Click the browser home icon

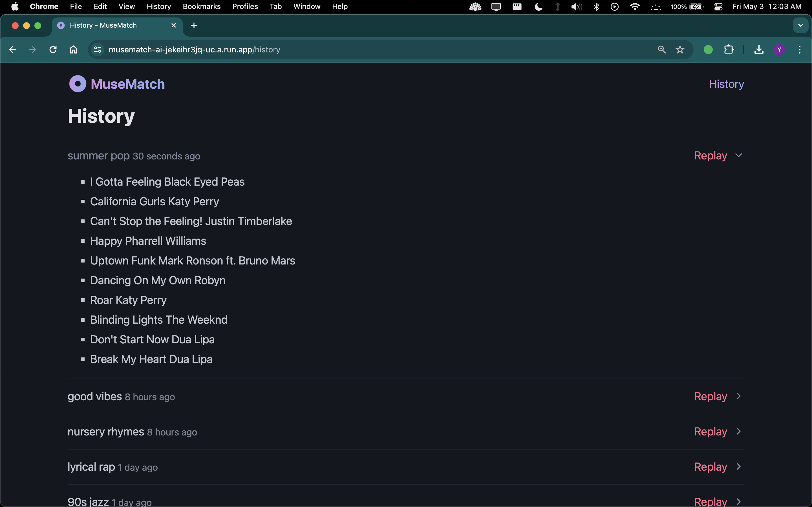pyautogui.click(x=73, y=50)
